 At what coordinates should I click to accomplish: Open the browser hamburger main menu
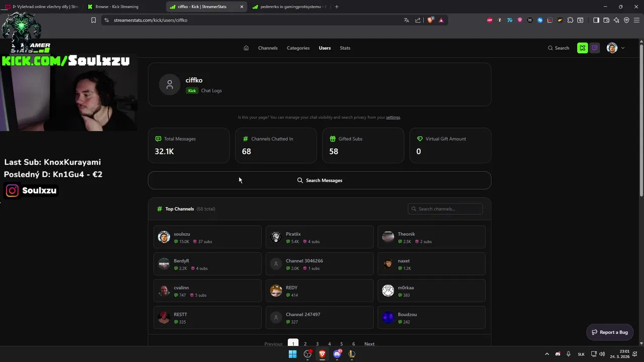(636, 20)
